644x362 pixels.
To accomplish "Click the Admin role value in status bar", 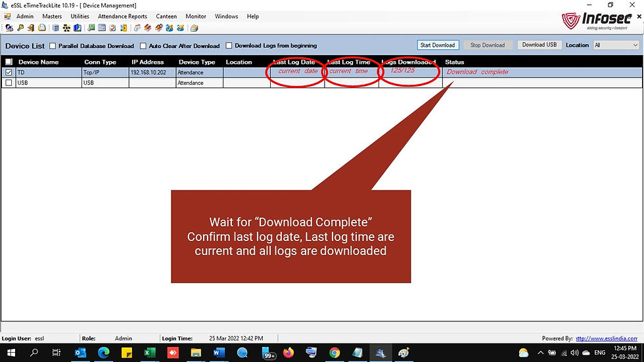I will click(124, 338).
